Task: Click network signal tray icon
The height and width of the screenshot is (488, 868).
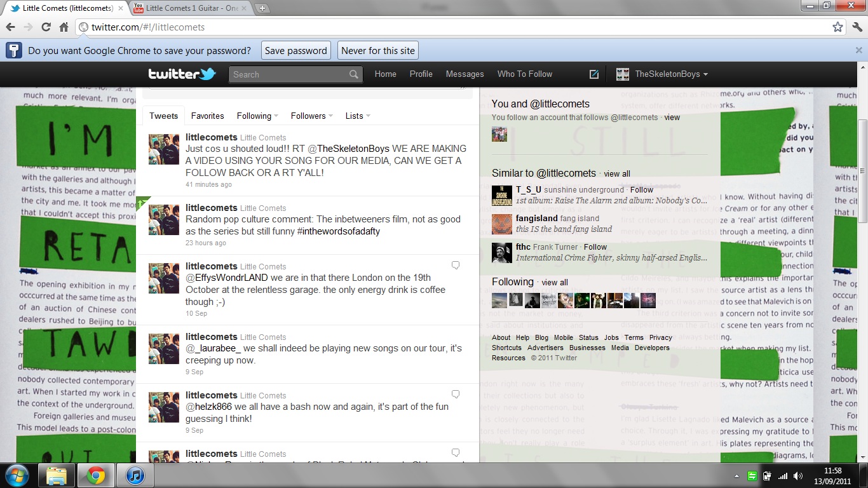Action: [783, 476]
